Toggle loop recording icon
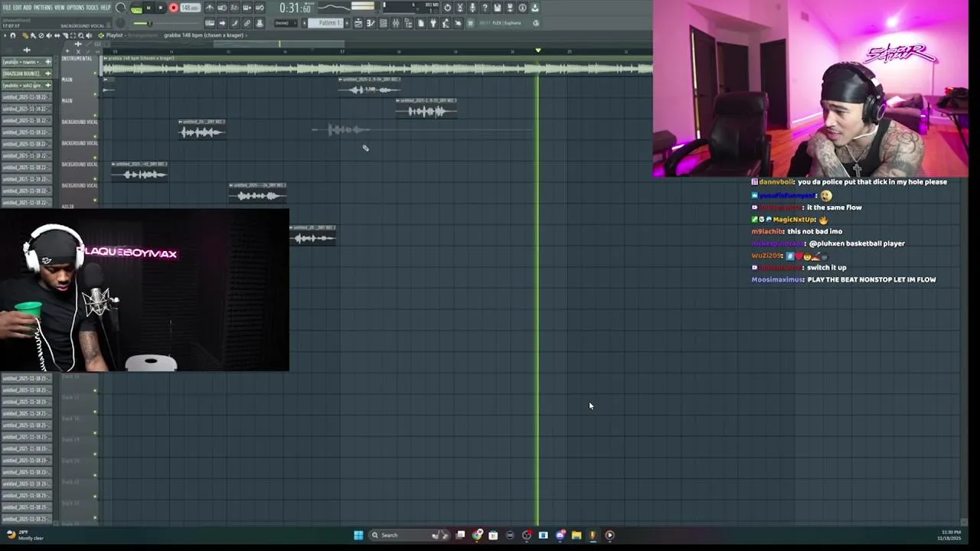The height and width of the screenshot is (551, 980). coord(260,8)
